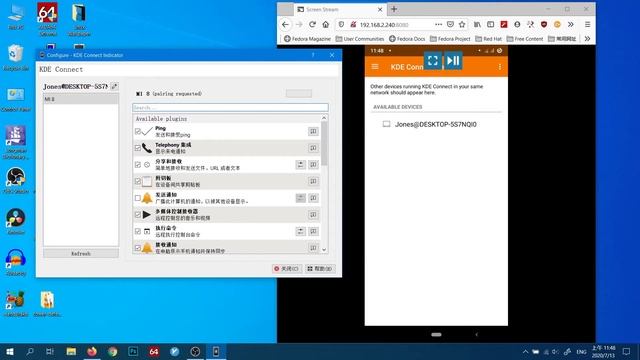Open the Fedora Docs bookmark
The height and width of the screenshot is (360, 640).
point(407,39)
